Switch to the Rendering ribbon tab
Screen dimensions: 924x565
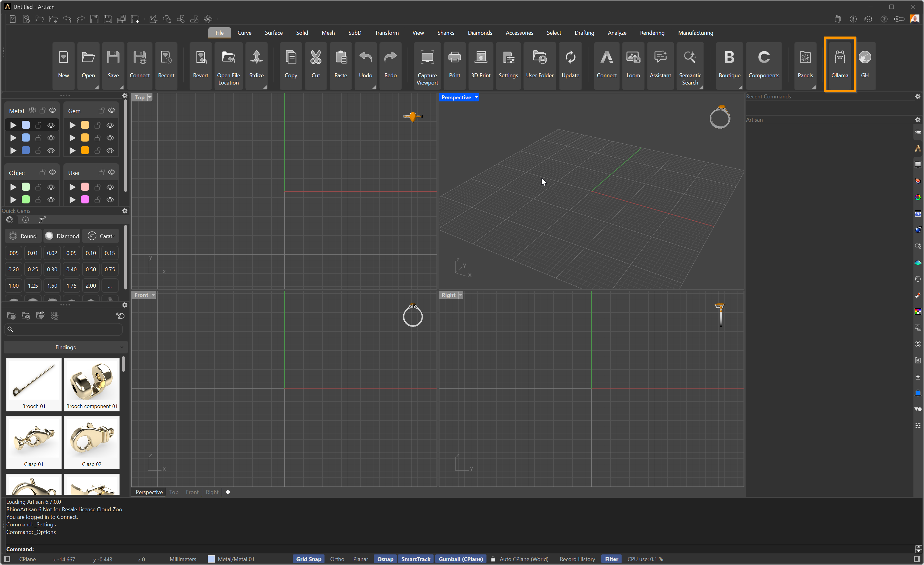click(652, 33)
